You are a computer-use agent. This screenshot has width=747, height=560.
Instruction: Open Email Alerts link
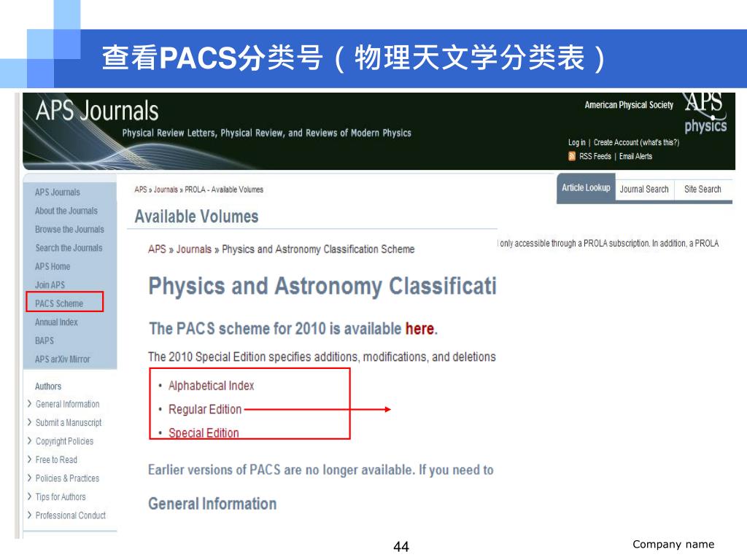click(x=635, y=156)
